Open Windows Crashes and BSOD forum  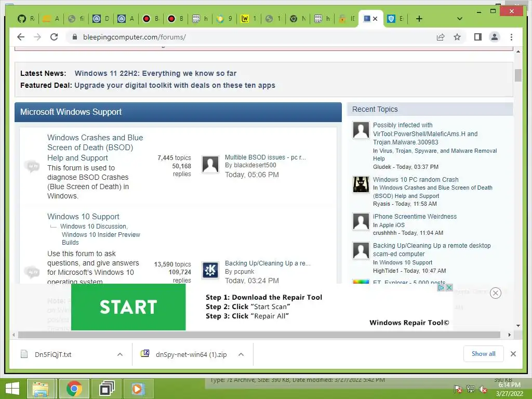tap(95, 148)
